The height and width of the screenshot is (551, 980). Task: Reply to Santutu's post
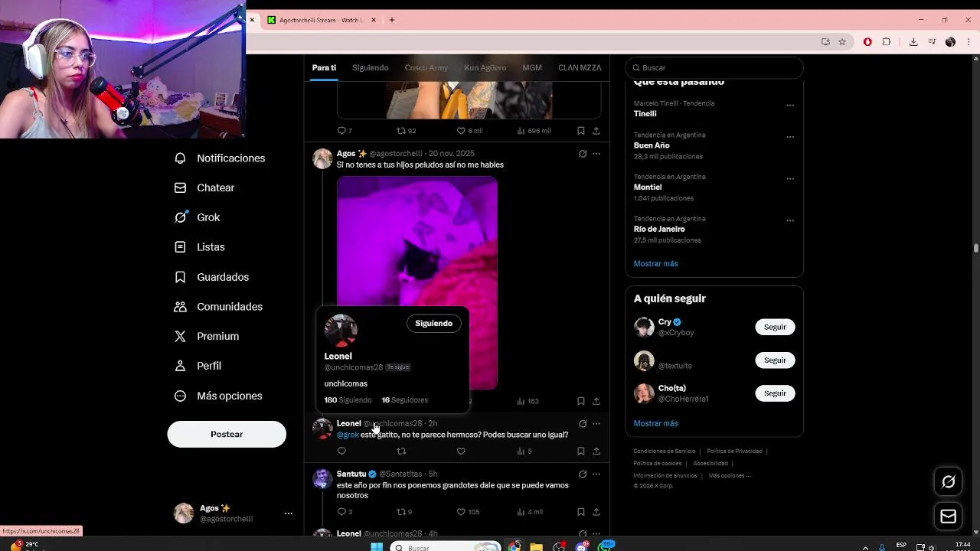pos(341,512)
